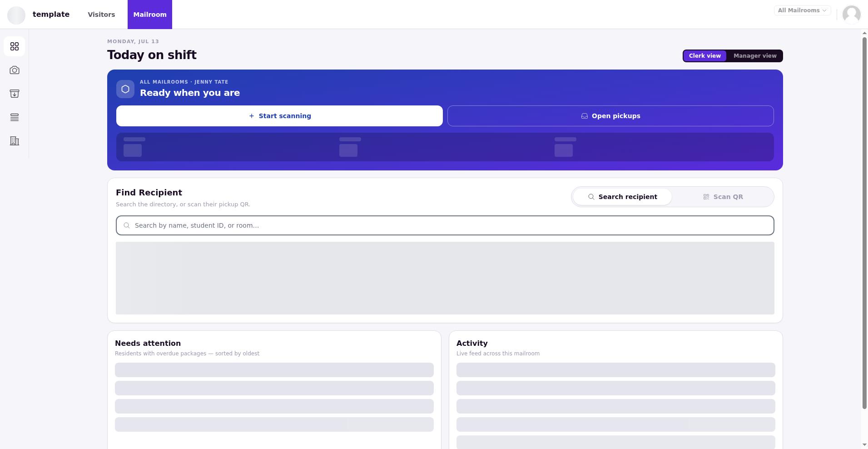
Task: Click the user avatar in the top right
Action: [x=851, y=15]
